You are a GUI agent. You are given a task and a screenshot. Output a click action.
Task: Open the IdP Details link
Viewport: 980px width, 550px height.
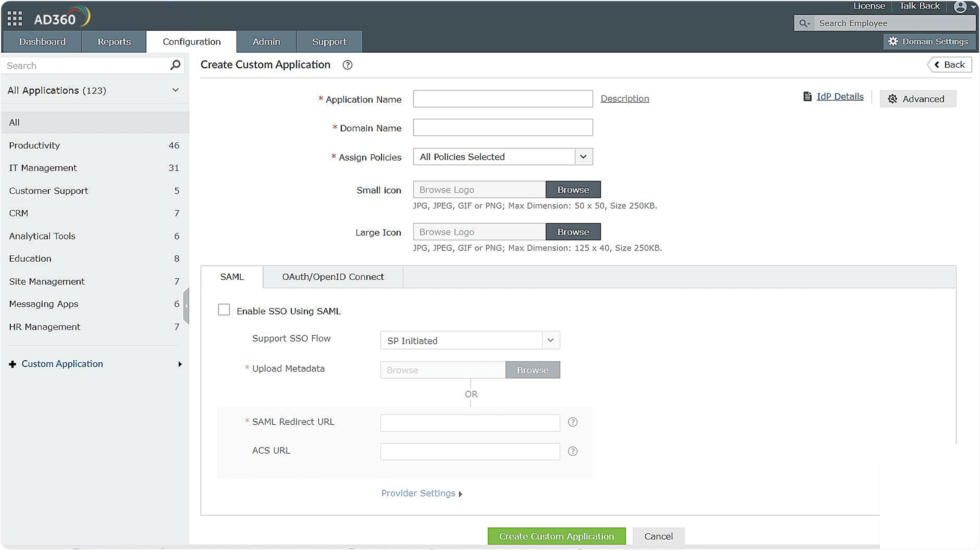pos(840,97)
